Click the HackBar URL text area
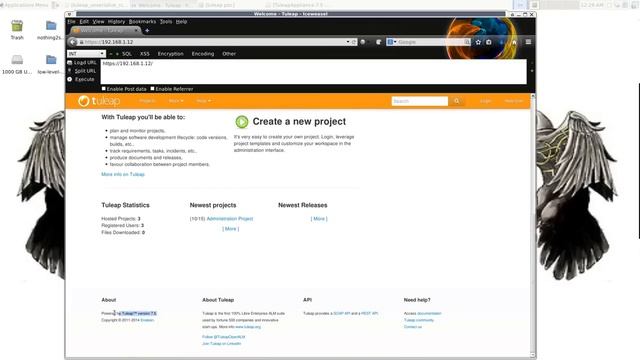This screenshot has height=360, width=640. click(x=313, y=72)
